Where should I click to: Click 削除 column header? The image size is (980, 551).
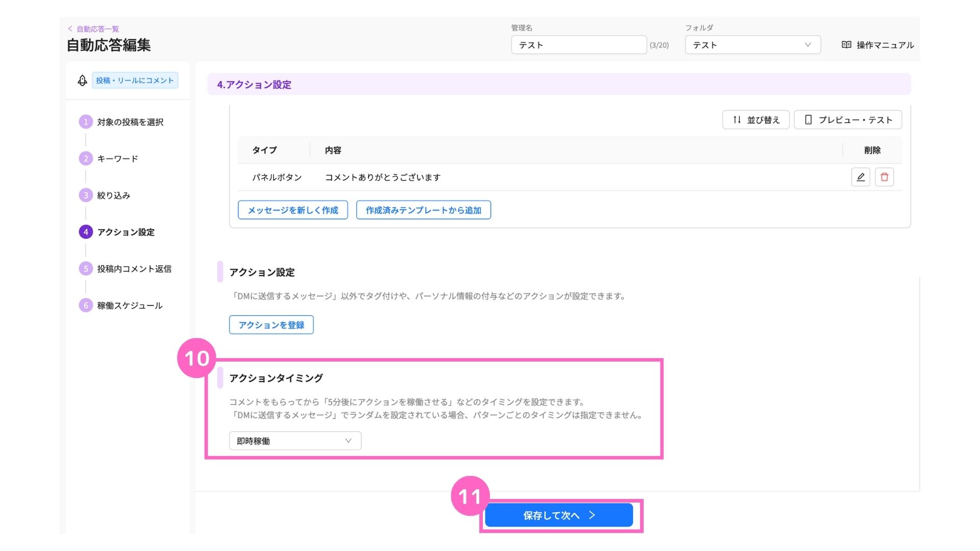tap(872, 150)
